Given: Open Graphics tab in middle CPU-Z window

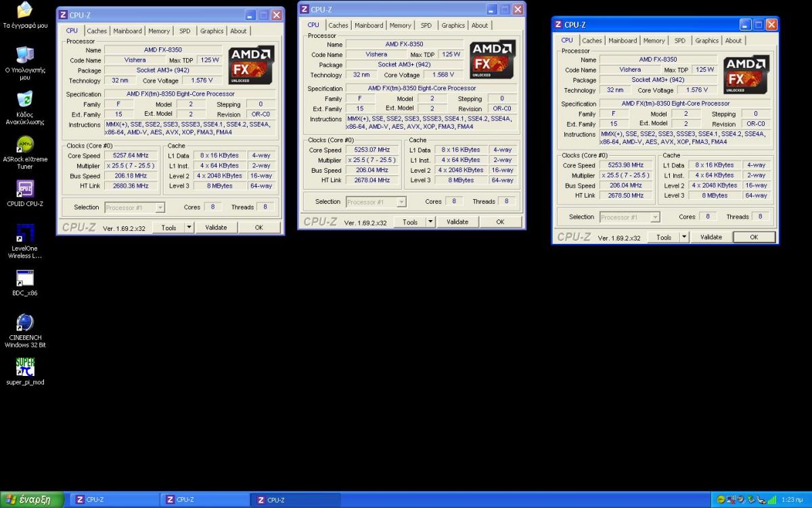Looking at the screenshot, I should (453, 25).
